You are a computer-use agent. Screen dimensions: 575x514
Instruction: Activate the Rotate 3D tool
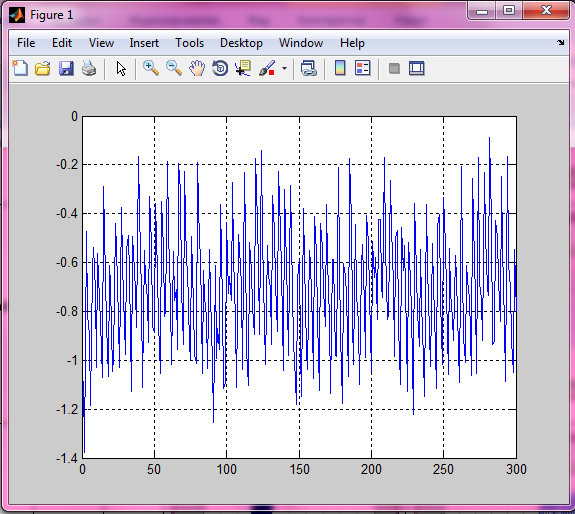[x=220, y=68]
